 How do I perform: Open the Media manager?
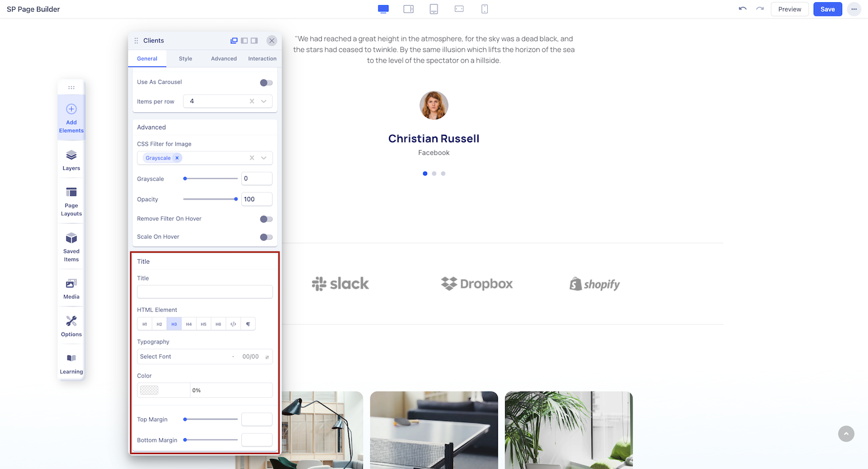(71, 289)
